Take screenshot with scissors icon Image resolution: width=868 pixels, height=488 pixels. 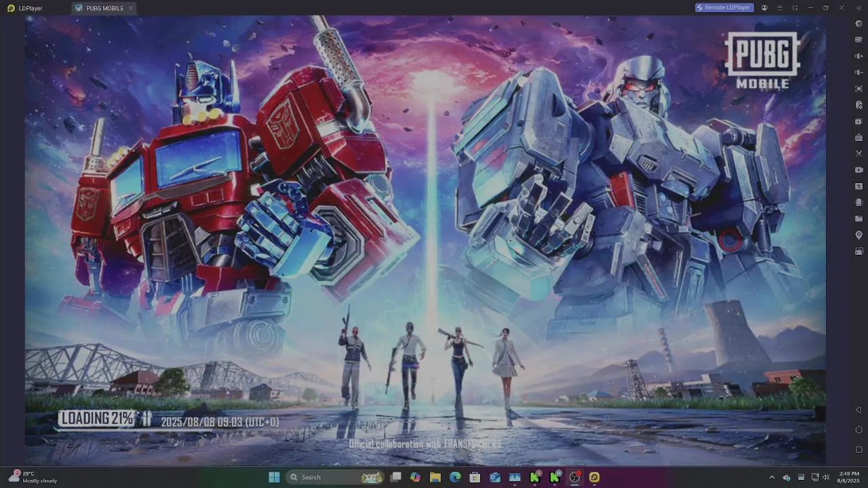click(859, 154)
